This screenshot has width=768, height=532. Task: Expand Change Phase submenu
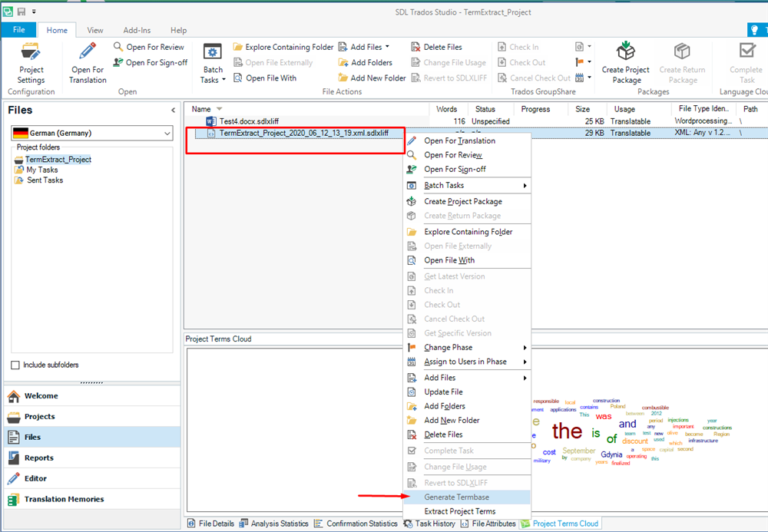click(x=467, y=347)
